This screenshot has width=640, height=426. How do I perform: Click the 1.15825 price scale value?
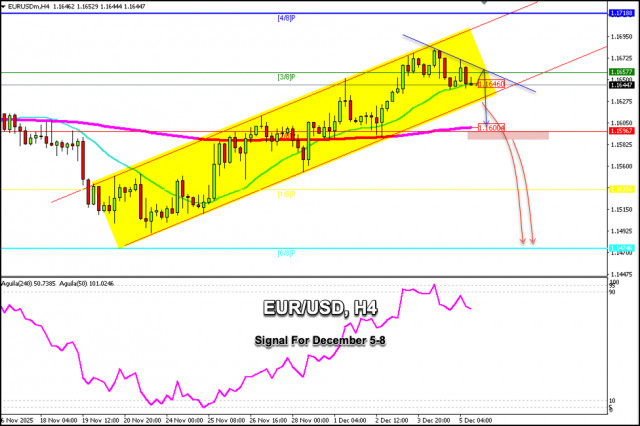click(x=622, y=144)
